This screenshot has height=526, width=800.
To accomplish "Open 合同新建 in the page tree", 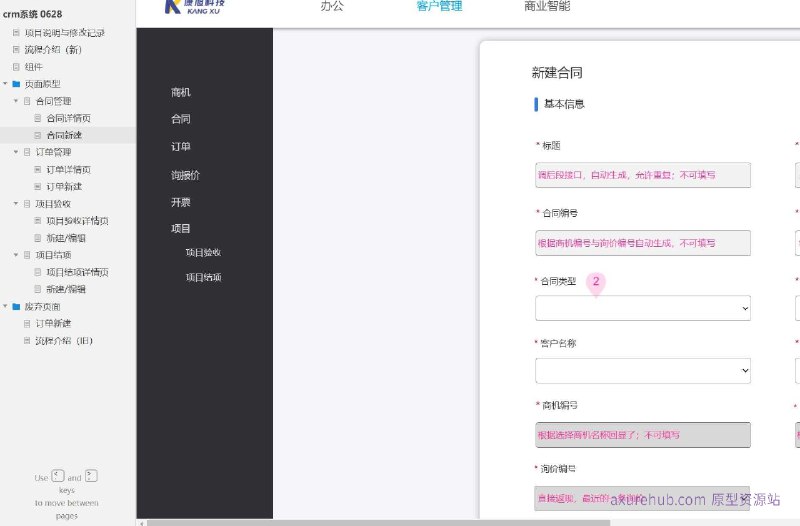I will click(64, 135).
